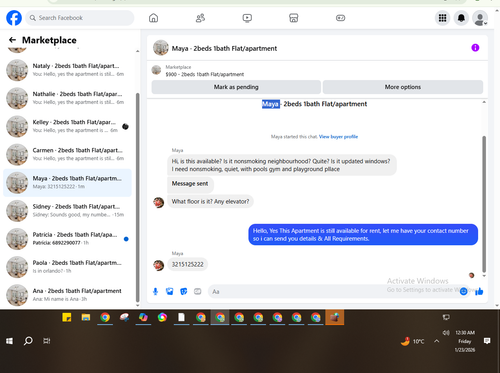Click the conversation list scrollbar

tap(138, 197)
